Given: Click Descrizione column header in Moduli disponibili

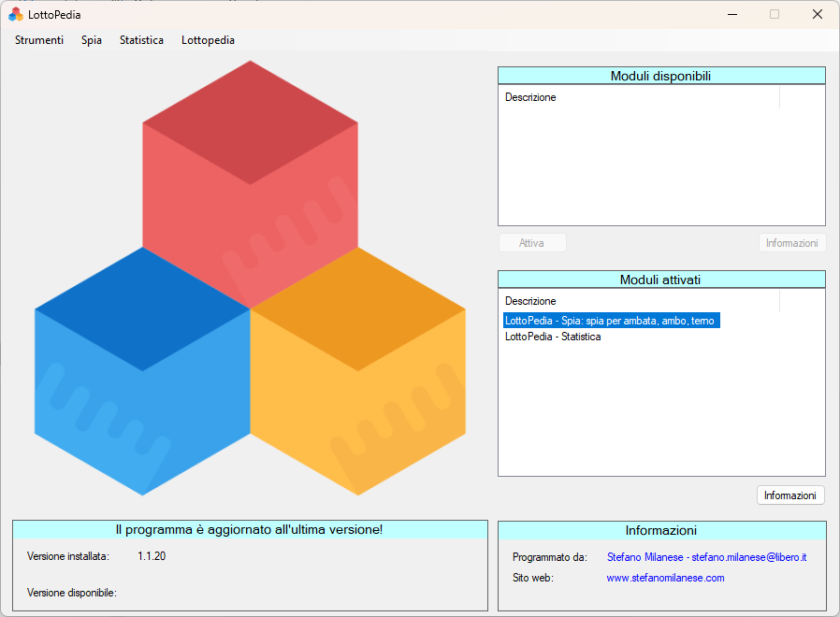Looking at the screenshot, I should click(x=641, y=97).
